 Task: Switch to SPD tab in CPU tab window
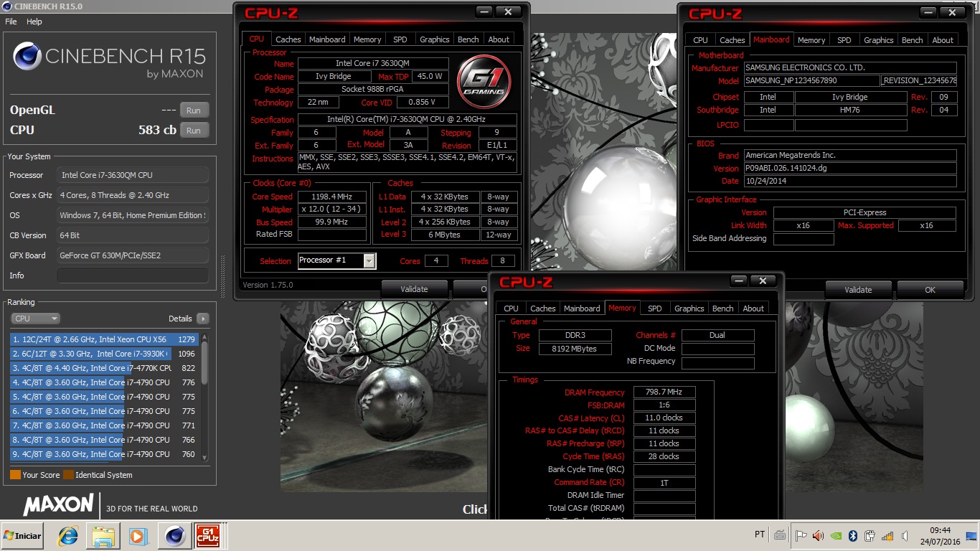(400, 39)
